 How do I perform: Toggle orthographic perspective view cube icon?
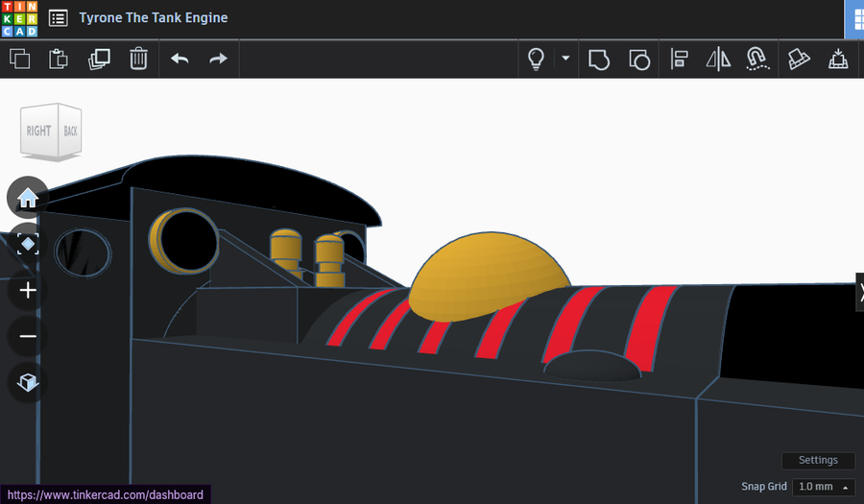coord(28,382)
